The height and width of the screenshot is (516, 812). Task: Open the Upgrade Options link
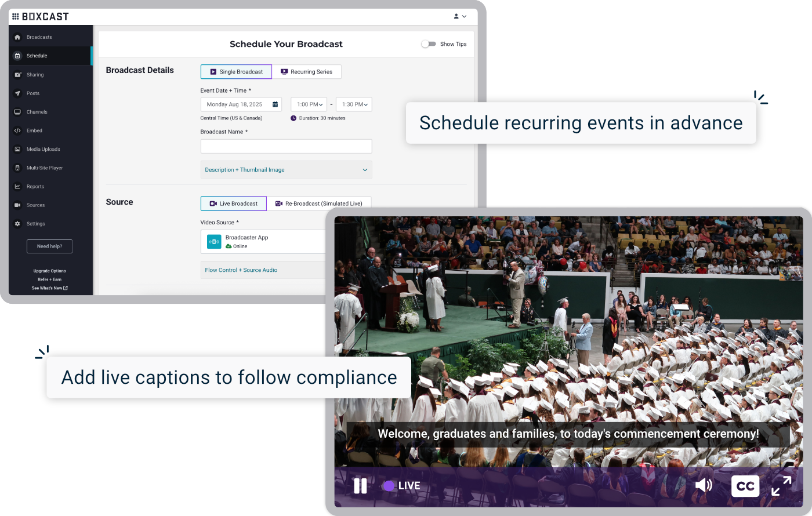tap(49, 271)
